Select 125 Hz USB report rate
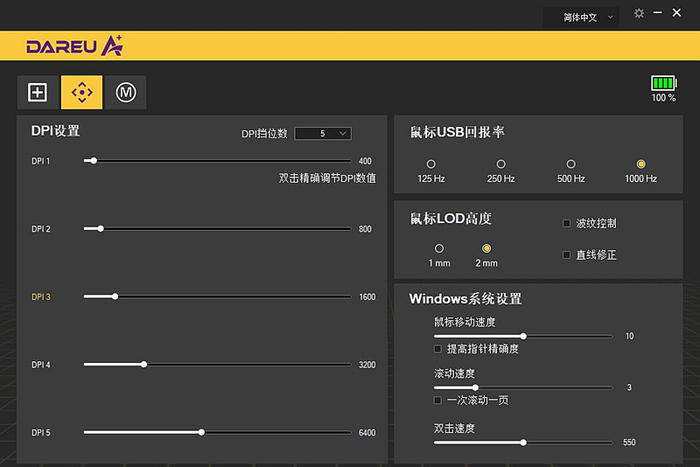700x467 pixels. (x=431, y=164)
